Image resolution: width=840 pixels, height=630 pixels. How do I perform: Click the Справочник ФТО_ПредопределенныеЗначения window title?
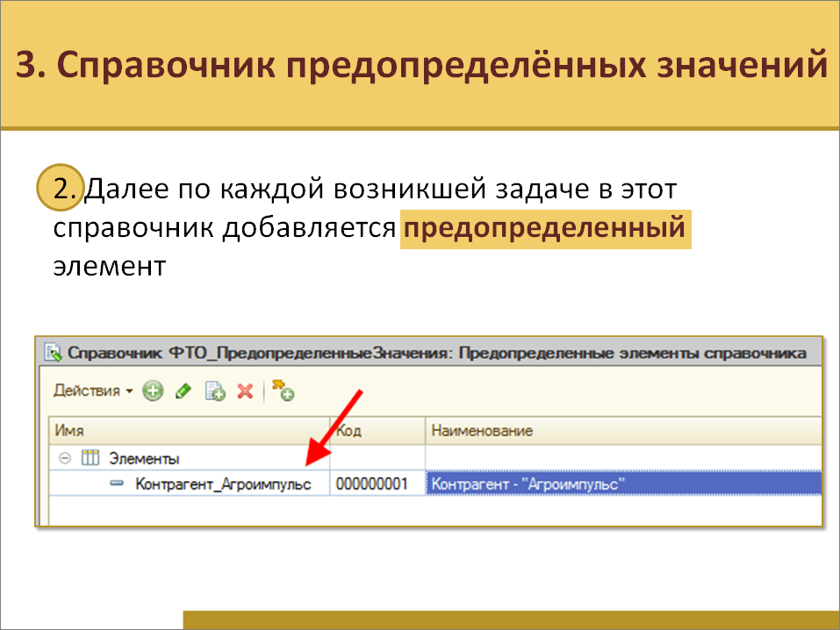click(436, 353)
